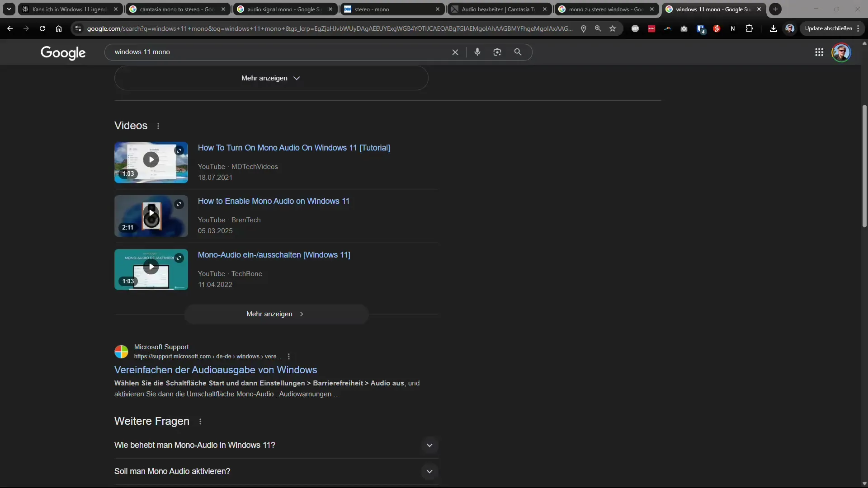Open the tab search dropdown arrow
The image size is (868, 488).
(9, 9)
